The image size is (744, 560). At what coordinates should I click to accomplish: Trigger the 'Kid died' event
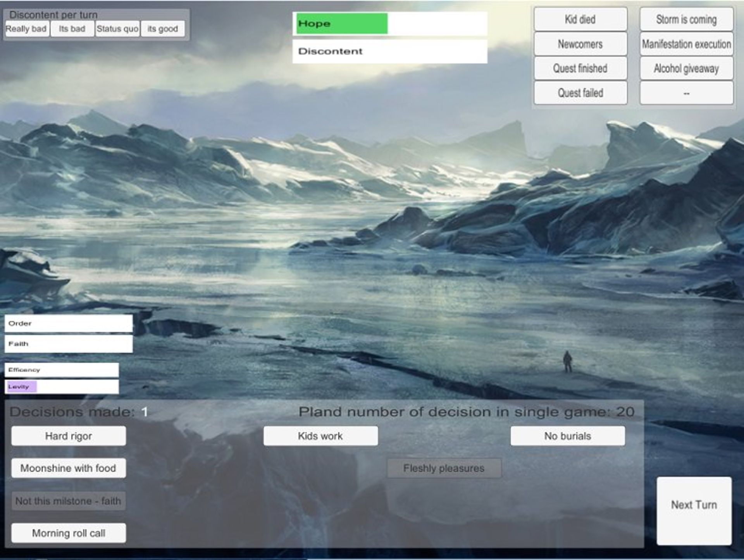click(x=580, y=19)
